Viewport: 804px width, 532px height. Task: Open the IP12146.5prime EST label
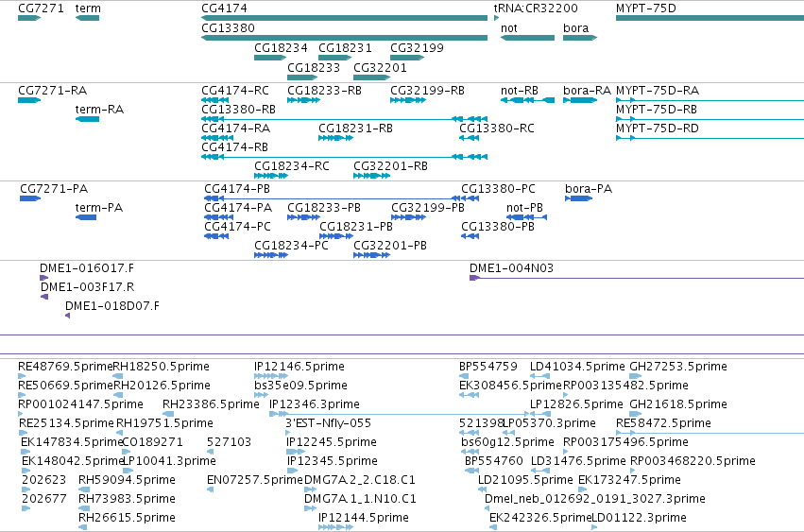(299, 367)
